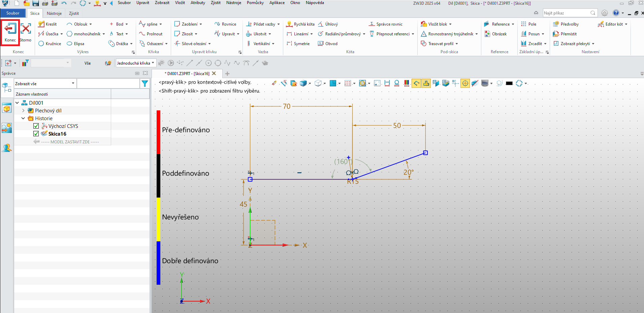Screen dimensions: 644x313
Task: Add a new document tab with plus
Action: [227, 74]
